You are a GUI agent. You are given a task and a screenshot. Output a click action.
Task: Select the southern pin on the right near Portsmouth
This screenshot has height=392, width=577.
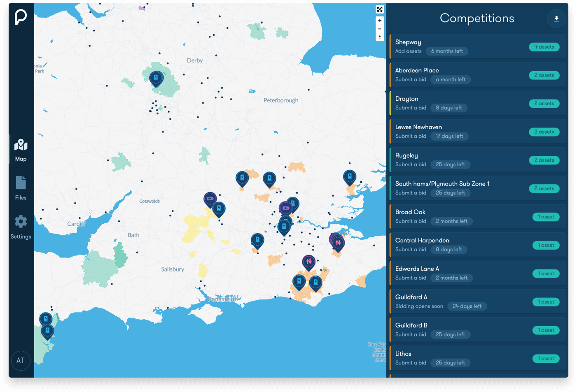(x=315, y=283)
